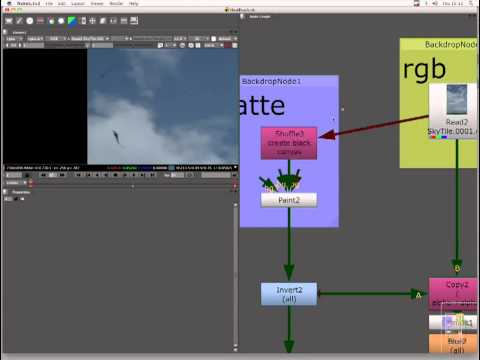Image resolution: width=480 pixels, height=360 pixels.
Task: Open the Views nodes toolbar menu
Action: (x=113, y=21)
